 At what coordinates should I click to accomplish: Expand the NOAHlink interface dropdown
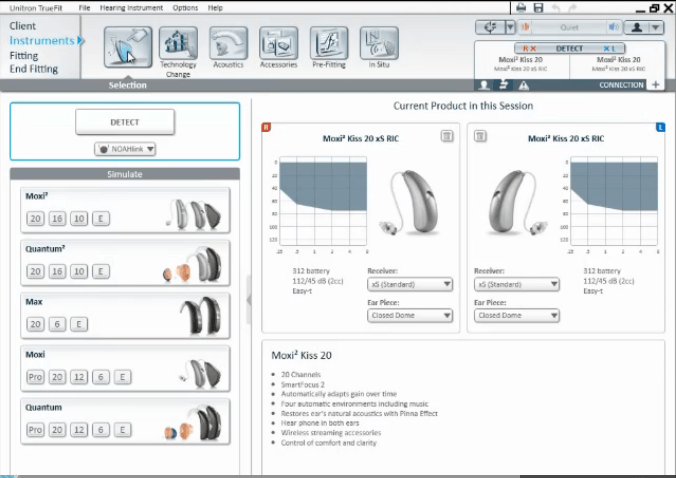click(x=125, y=149)
